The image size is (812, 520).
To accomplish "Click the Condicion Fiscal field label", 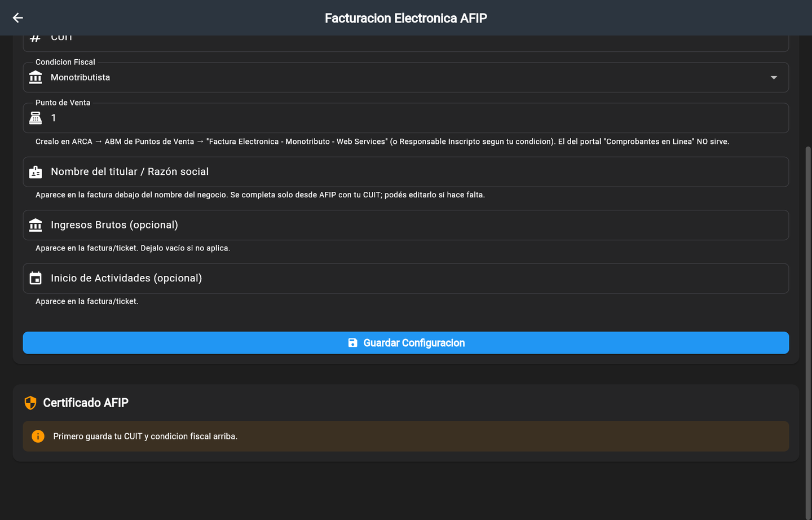I will [65, 62].
